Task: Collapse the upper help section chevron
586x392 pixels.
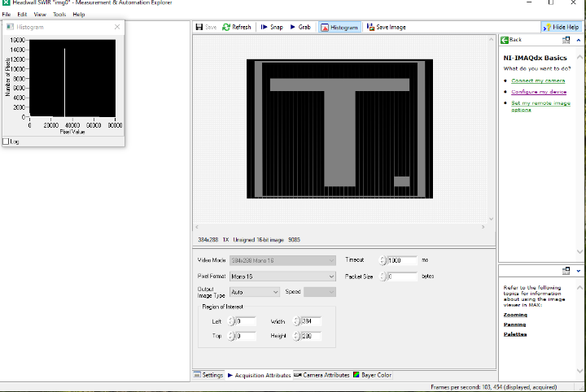Action: pyautogui.click(x=579, y=40)
